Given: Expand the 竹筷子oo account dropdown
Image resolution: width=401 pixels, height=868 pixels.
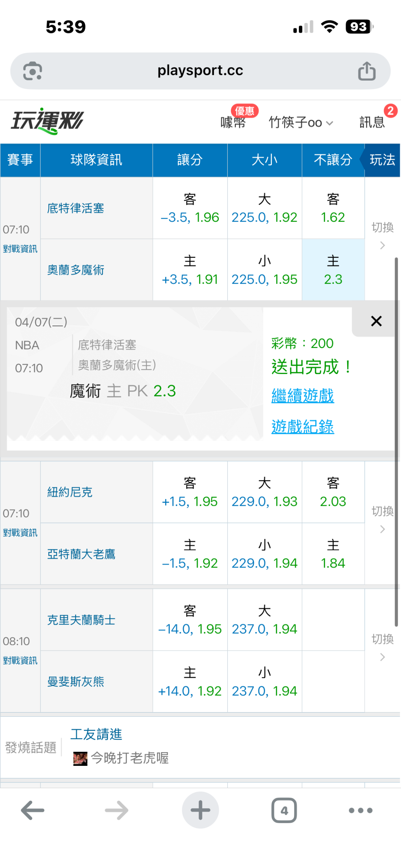Looking at the screenshot, I should click(x=301, y=122).
